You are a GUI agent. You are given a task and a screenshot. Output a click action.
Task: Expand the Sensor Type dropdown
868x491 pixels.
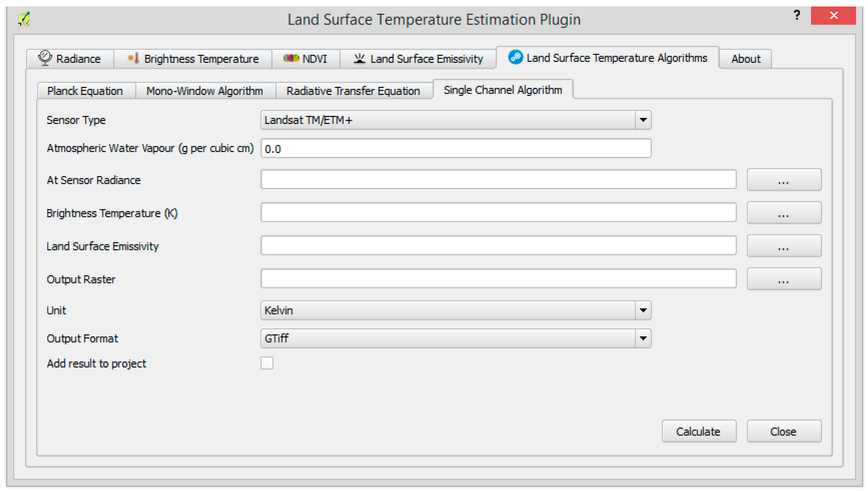643,120
